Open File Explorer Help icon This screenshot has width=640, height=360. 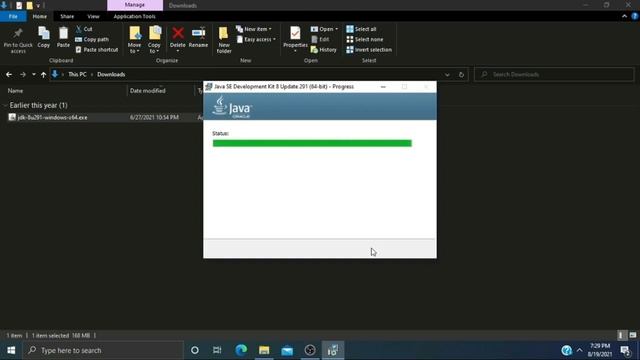click(x=635, y=16)
